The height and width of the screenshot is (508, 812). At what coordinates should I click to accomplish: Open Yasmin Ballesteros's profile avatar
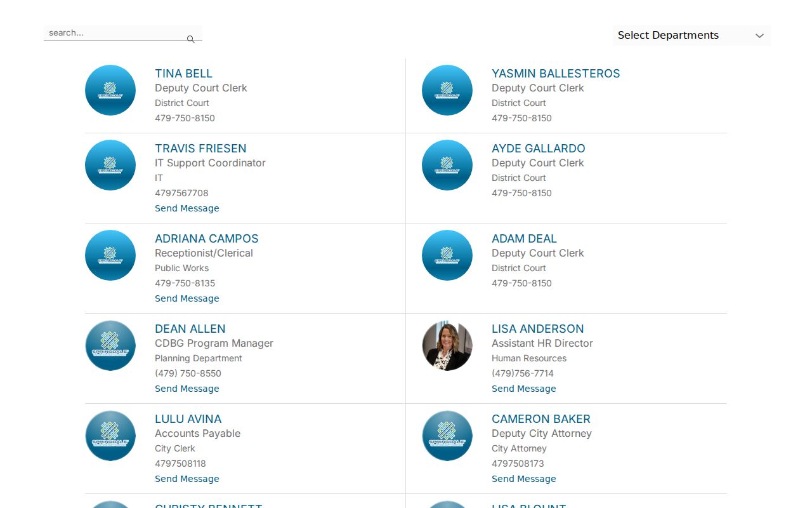click(x=447, y=90)
